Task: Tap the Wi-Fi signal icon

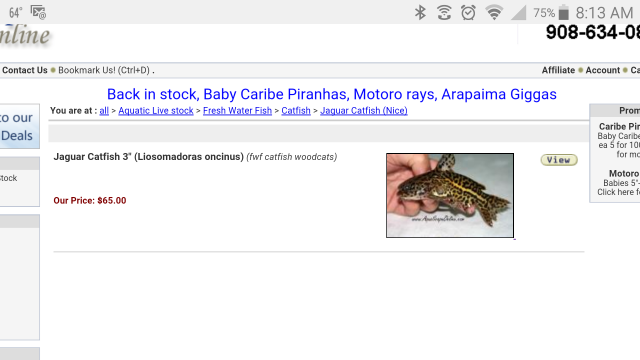Action: point(494,13)
